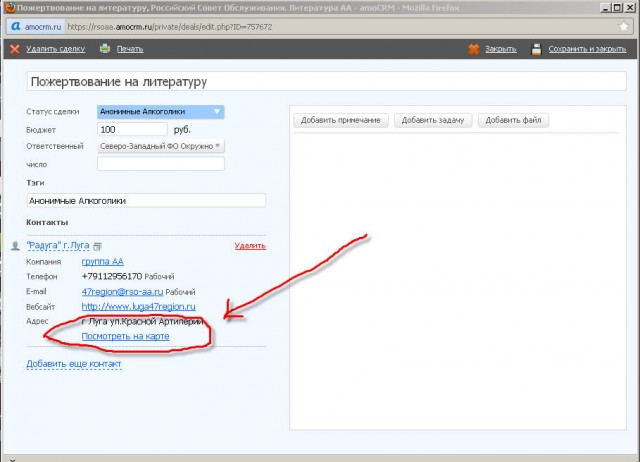Follow the Добавить еще контакт link
This screenshot has height=462, width=640.
73,363
